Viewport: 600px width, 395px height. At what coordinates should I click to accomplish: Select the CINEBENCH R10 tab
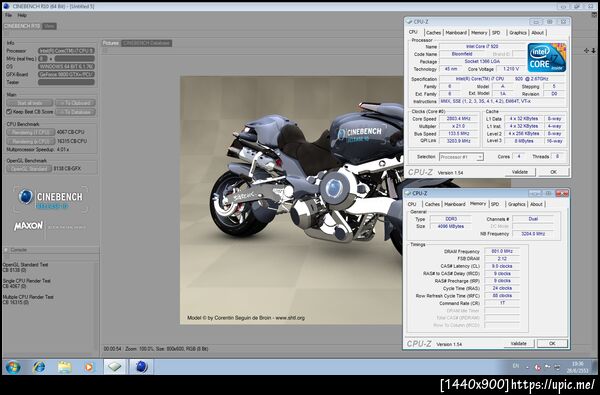coord(22,26)
